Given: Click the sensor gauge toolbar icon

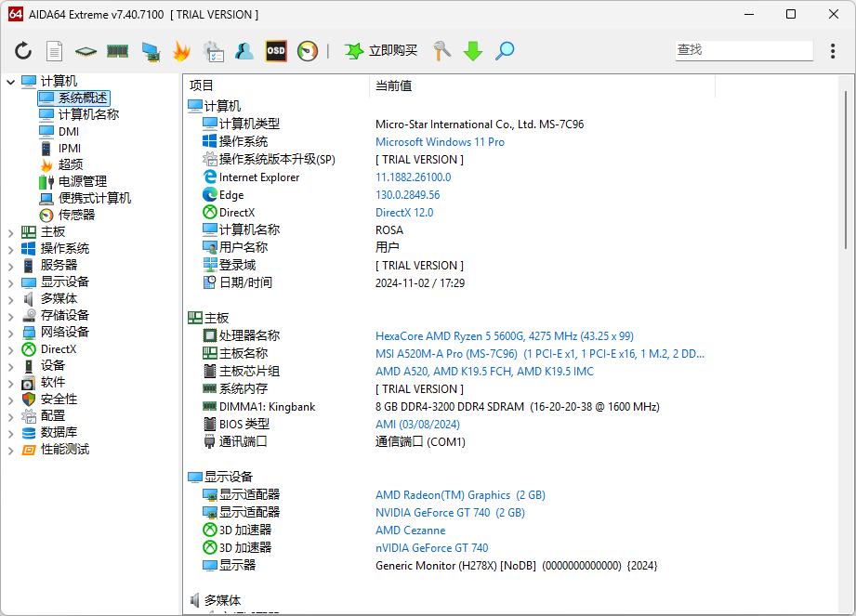Looking at the screenshot, I should click(x=306, y=51).
